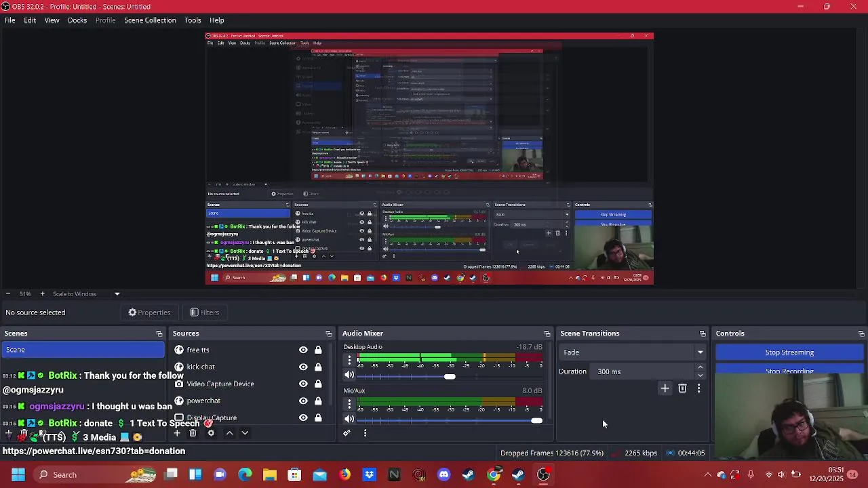The height and width of the screenshot is (488, 868).
Task: Select the Video Capture Device camera icon
Action: tap(179, 384)
